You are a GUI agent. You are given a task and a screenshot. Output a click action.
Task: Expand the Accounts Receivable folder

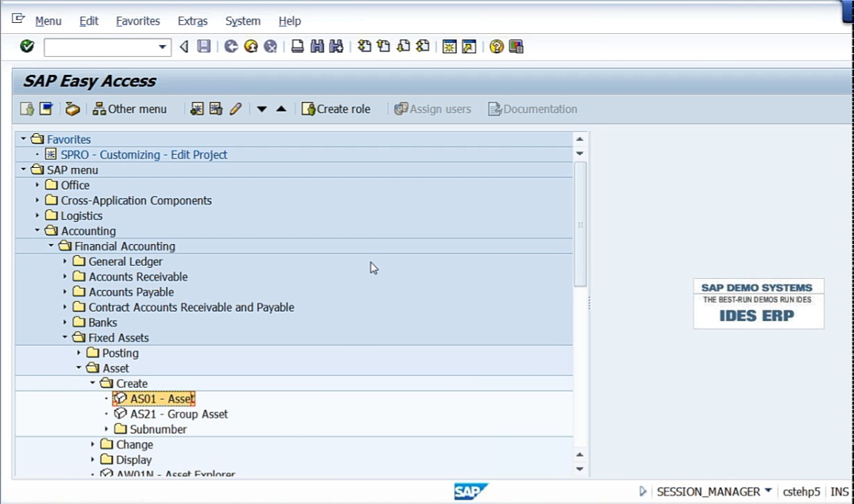pos(65,277)
